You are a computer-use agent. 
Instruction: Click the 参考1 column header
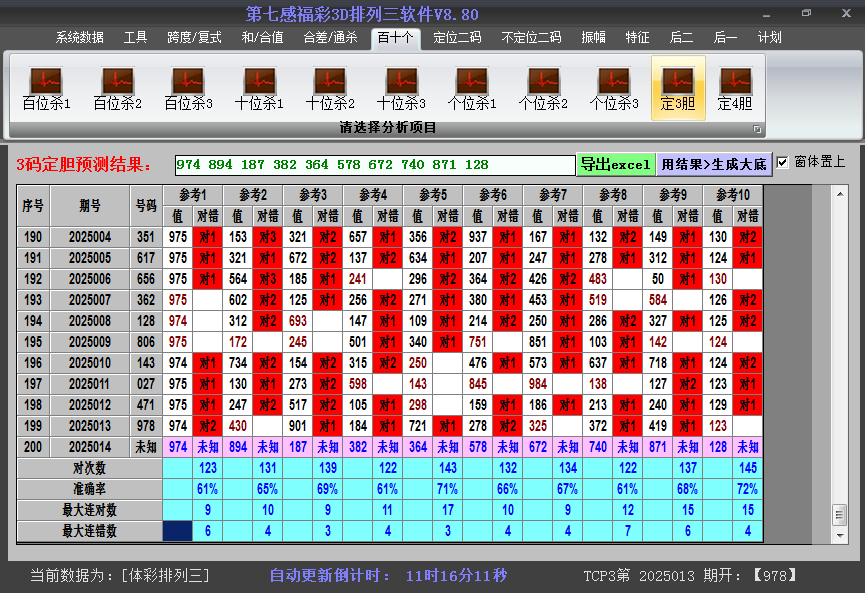(x=193, y=195)
